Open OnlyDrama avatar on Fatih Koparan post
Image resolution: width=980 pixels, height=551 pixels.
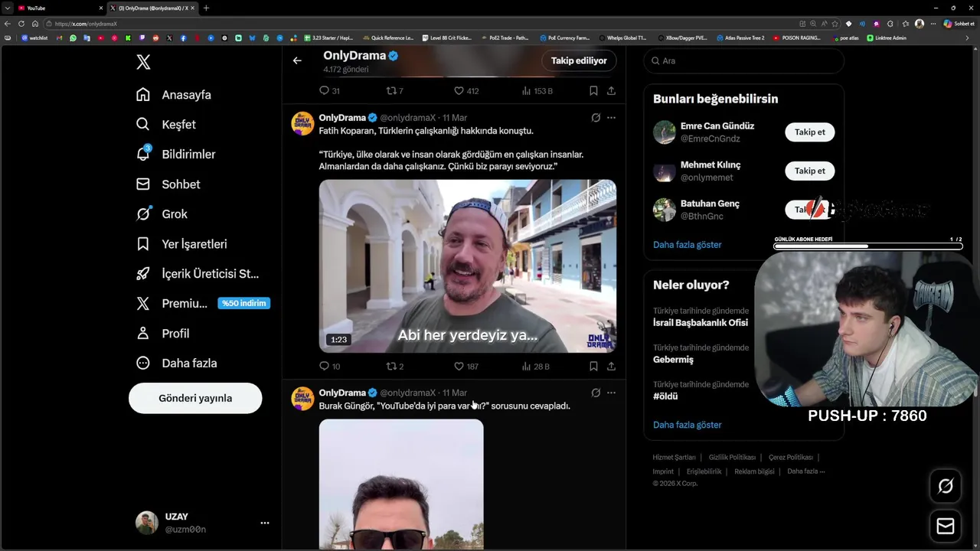302,123
